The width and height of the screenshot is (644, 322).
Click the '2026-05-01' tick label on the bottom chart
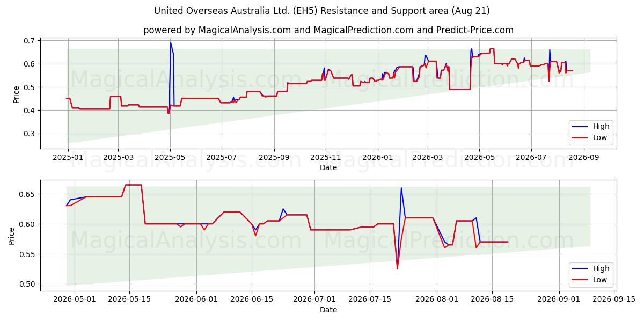click(74, 300)
